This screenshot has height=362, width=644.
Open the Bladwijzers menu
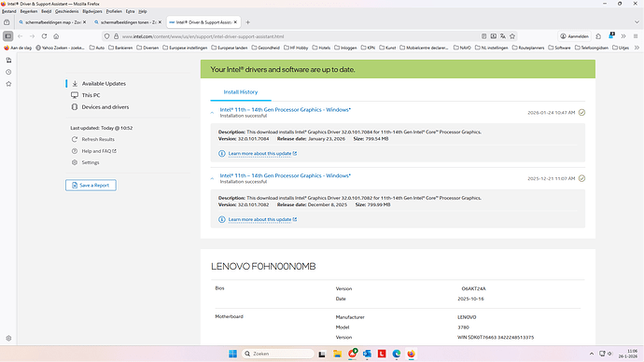point(92,11)
